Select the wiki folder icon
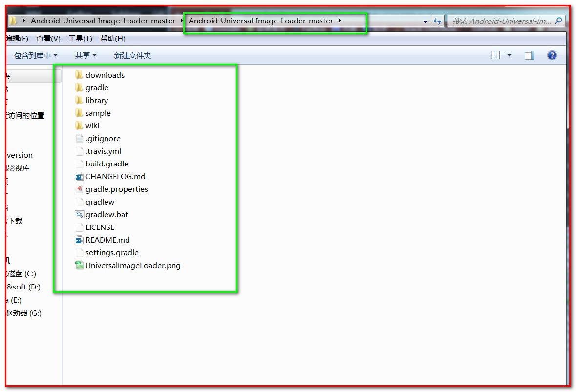576x392 pixels. click(x=79, y=126)
